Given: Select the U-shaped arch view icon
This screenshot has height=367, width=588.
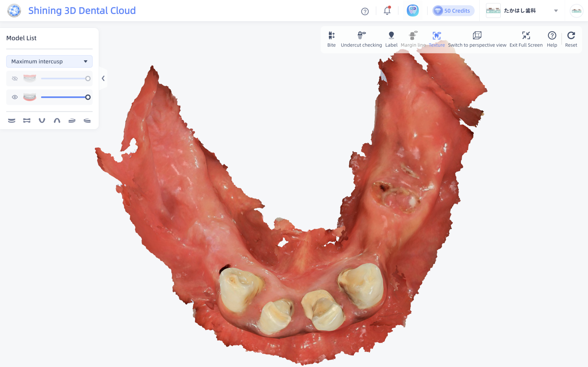Looking at the screenshot, I should tap(42, 121).
